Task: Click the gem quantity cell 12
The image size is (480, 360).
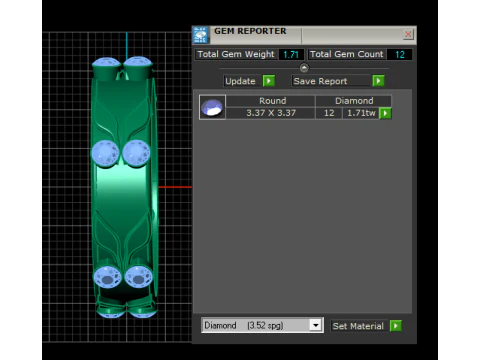Action: (329, 113)
